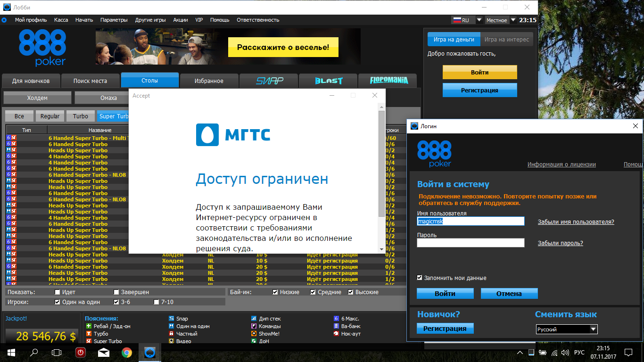Screen dimensions: 644x362
Task: Switch to the FLOPOMANIA tab
Action: coord(388,81)
